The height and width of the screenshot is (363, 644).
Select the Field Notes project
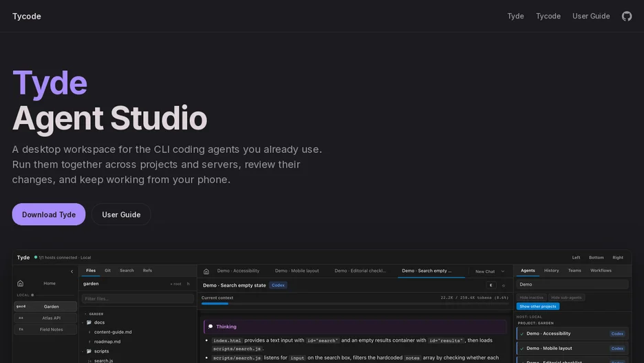(x=45, y=329)
